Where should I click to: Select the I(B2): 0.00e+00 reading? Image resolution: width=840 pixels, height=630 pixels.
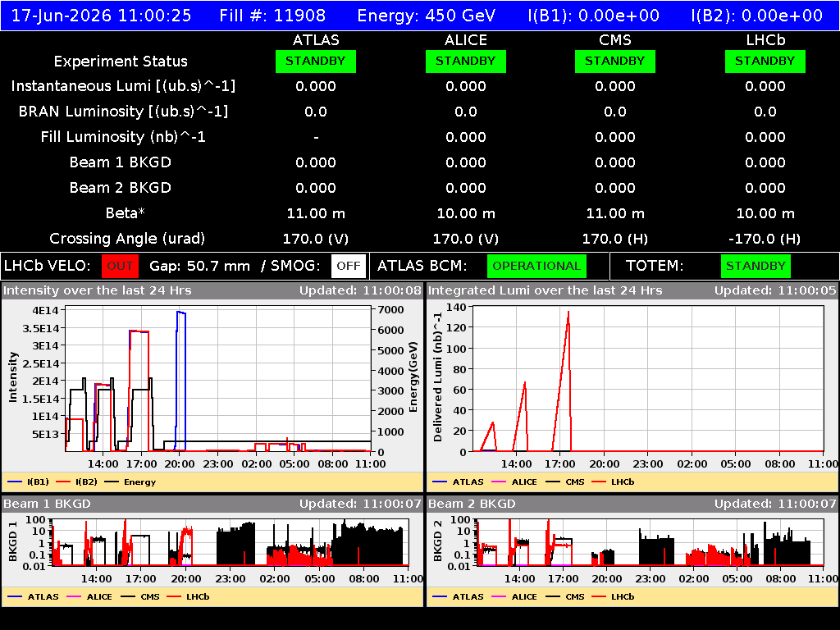click(757, 15)
